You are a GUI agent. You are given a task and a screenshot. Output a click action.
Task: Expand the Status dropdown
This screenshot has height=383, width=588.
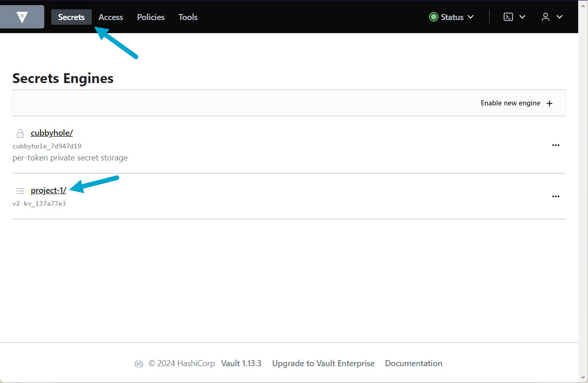click(x=451, y=17)
